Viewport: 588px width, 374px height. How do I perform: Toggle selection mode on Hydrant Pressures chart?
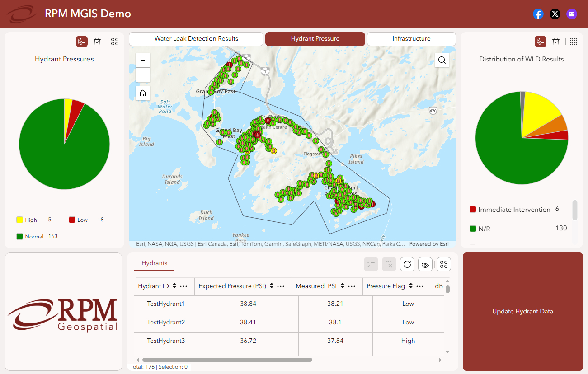click(x=82, y=42)
